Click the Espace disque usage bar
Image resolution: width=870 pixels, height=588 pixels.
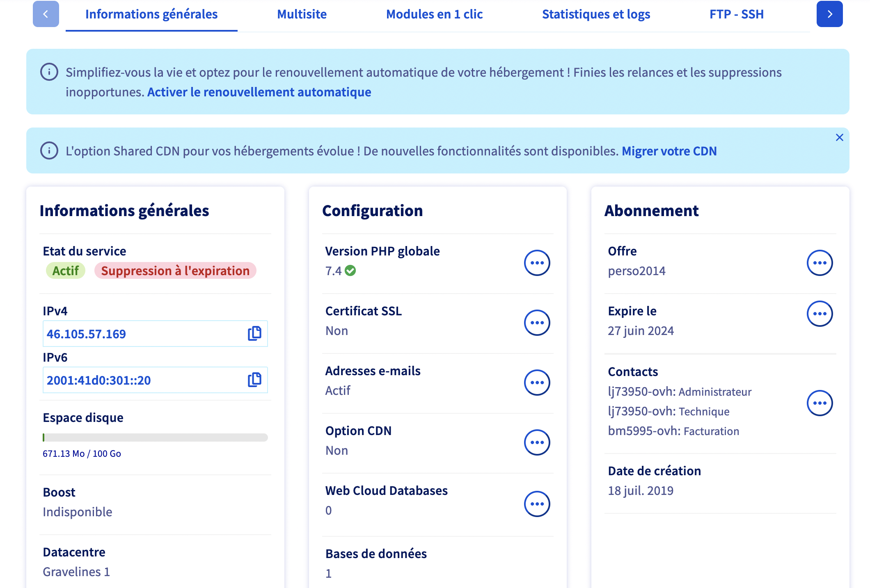coord(155,438)
